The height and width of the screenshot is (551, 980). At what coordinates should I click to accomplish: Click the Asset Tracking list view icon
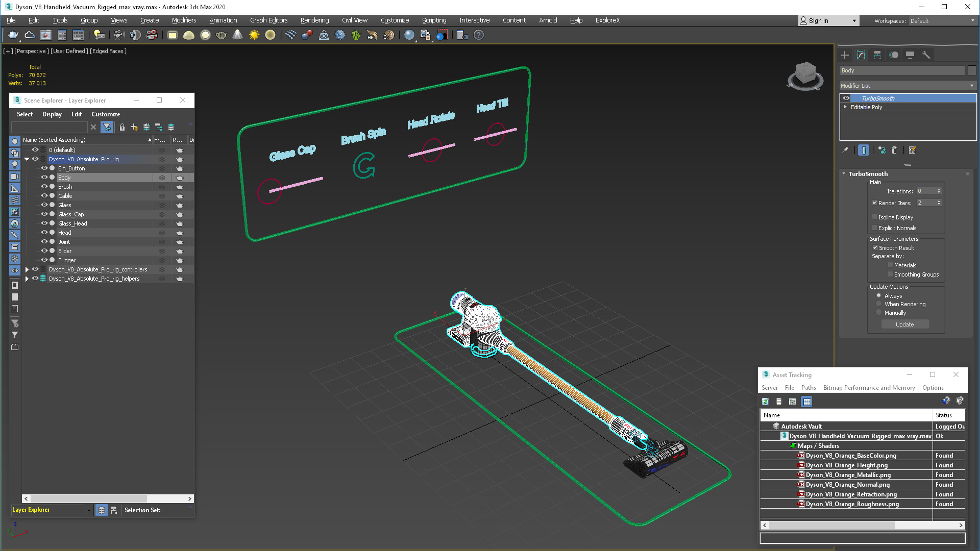tap(779, 401)
